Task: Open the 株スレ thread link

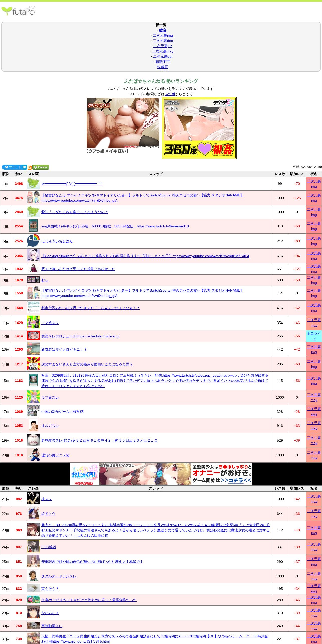Action: pos(47,499)
